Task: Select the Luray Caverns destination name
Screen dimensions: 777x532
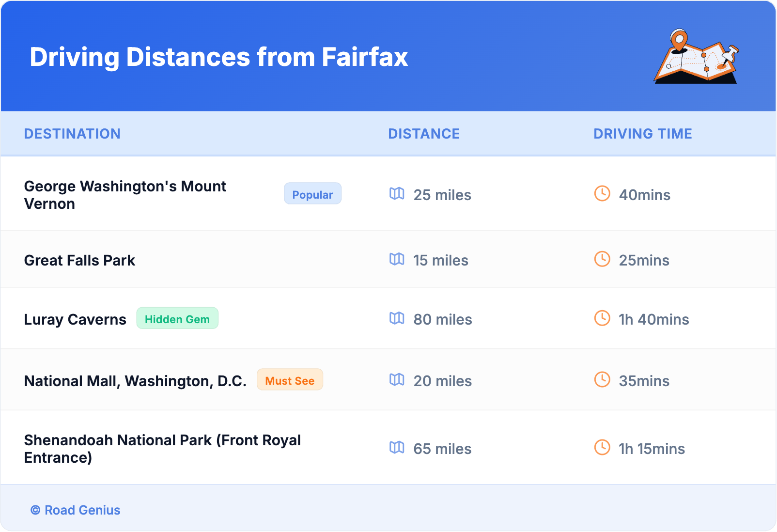Action: coord(75,320)
